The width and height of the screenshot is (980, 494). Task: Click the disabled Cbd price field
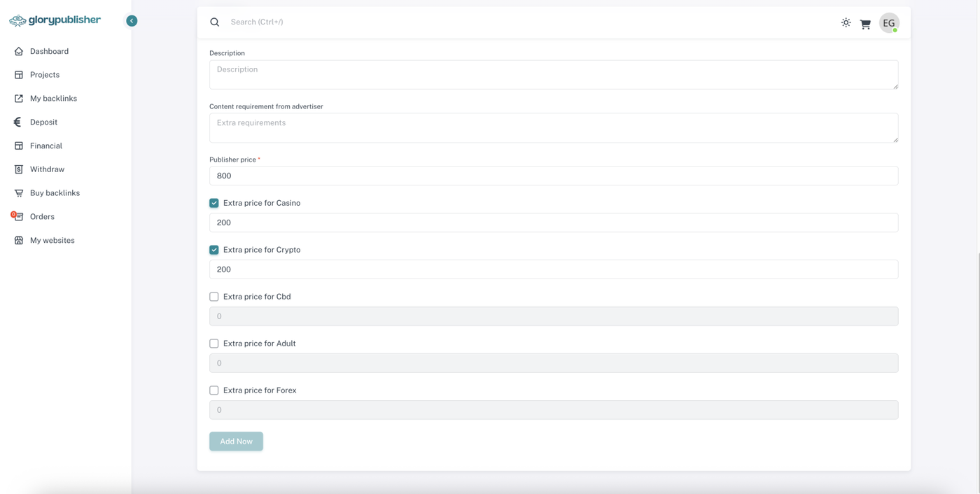[x=554, y=316]
